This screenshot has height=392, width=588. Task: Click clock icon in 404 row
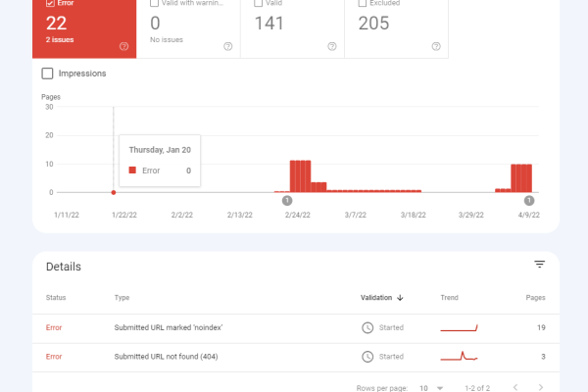tap(367, 357)
